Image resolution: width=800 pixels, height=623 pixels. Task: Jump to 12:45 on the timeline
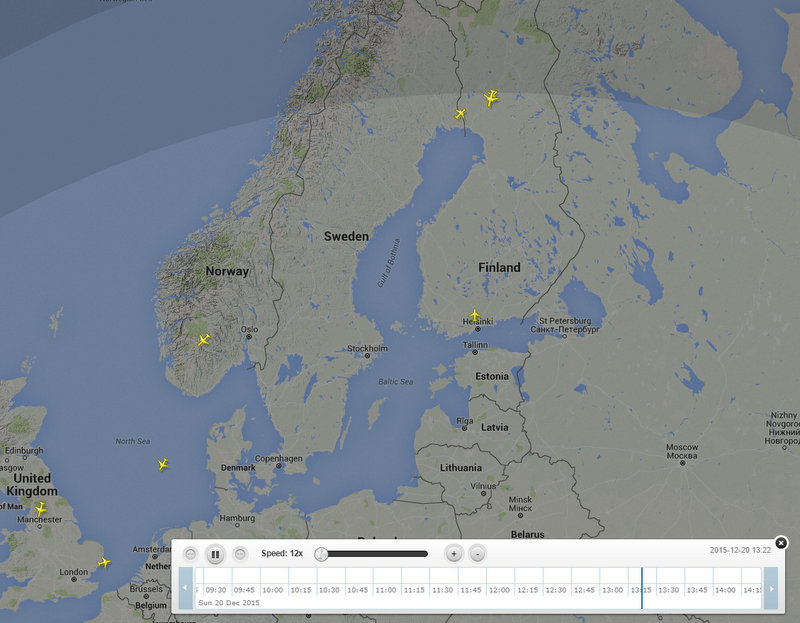pos(584,590)
